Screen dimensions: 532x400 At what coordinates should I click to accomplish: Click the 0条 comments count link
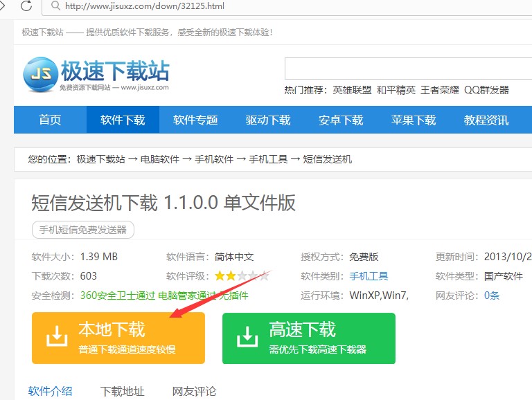[492, 296]
